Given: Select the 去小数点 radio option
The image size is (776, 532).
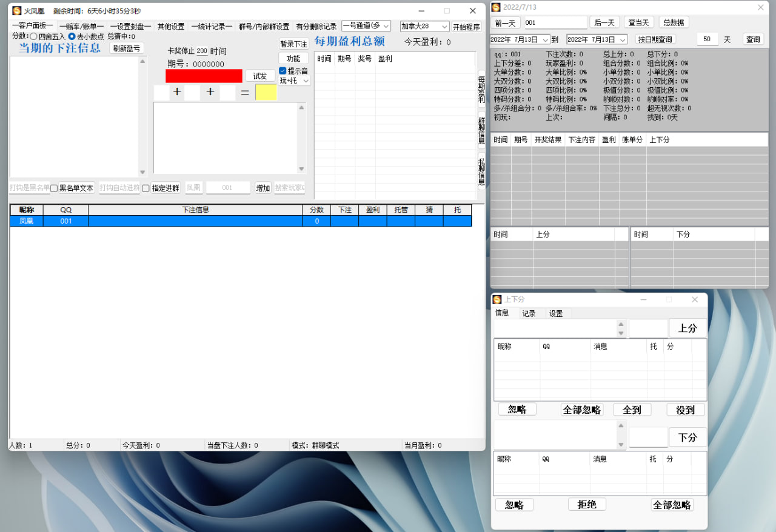Looking at the screenshot, I should pos(72,36).
